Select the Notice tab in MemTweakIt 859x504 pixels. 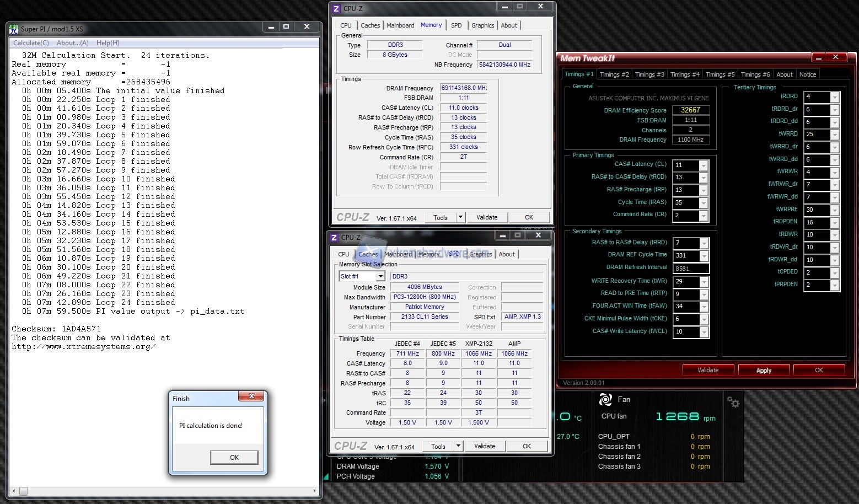pos(807,74)
